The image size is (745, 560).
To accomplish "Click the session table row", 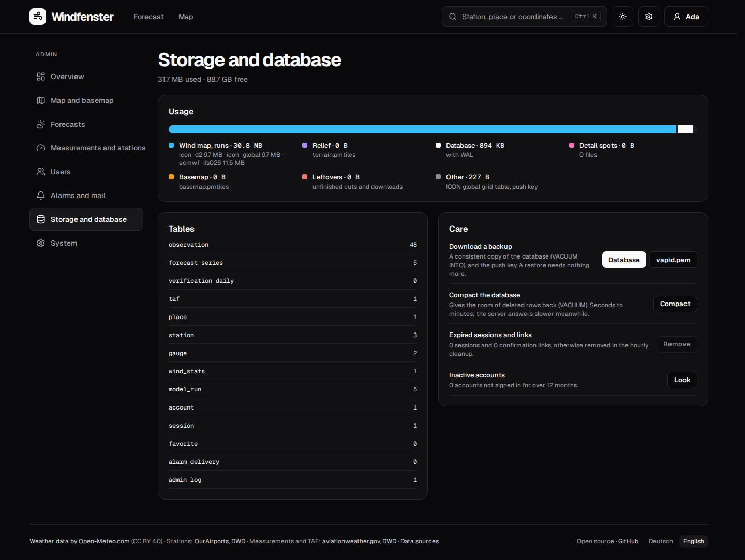I will pos(293,426).
